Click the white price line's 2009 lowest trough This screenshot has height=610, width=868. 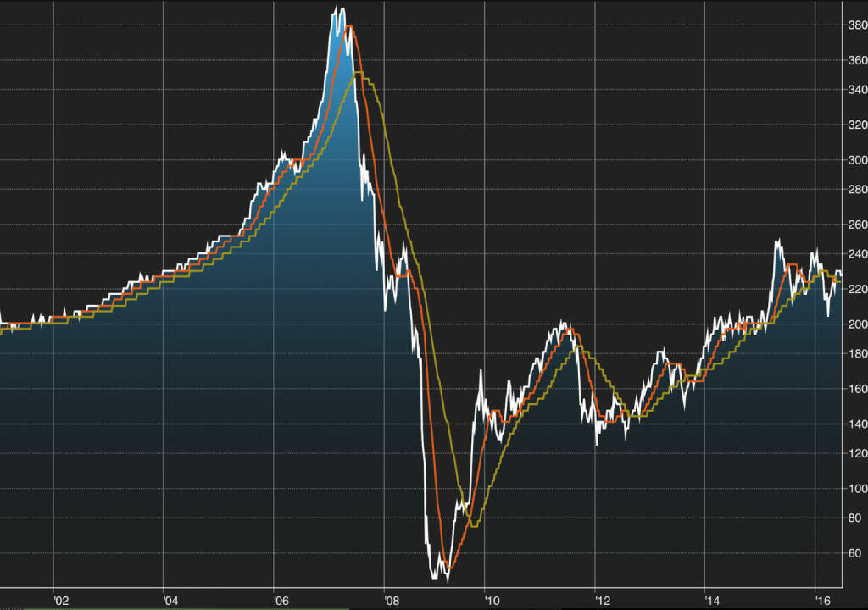click(447, 581)
